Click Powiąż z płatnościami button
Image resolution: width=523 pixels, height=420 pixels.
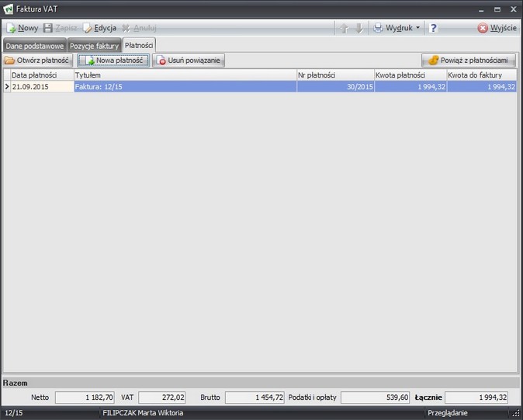[x=469, y=61]
